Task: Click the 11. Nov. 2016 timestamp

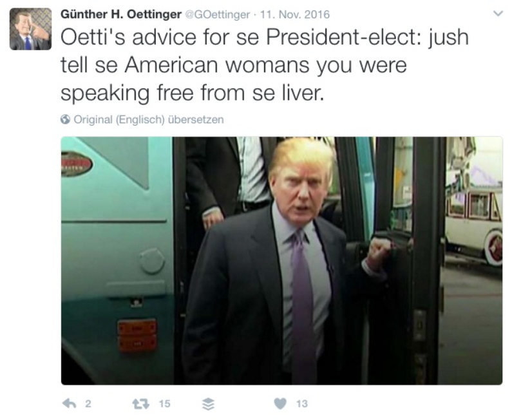Action: click(x=295, y=15)
